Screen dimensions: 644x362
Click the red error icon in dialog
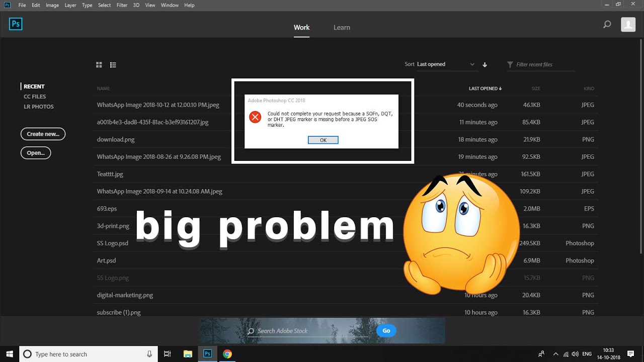click(255, 117)
